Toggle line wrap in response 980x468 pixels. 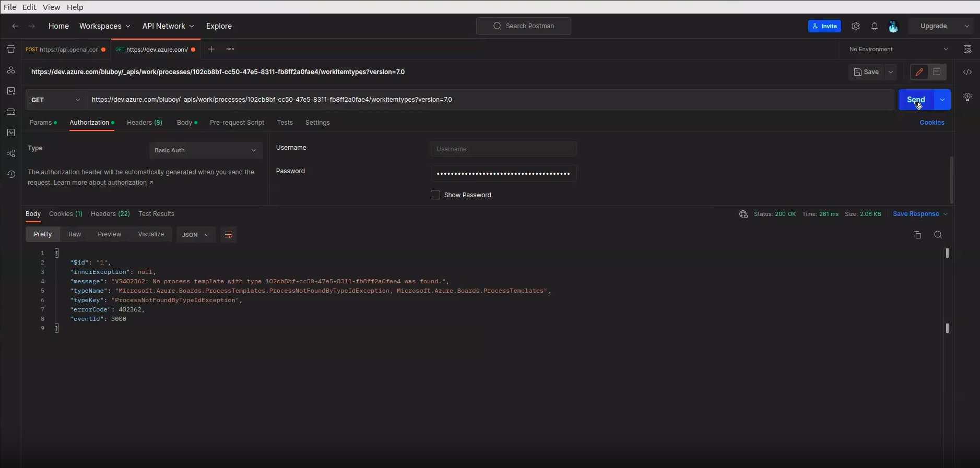228,235
